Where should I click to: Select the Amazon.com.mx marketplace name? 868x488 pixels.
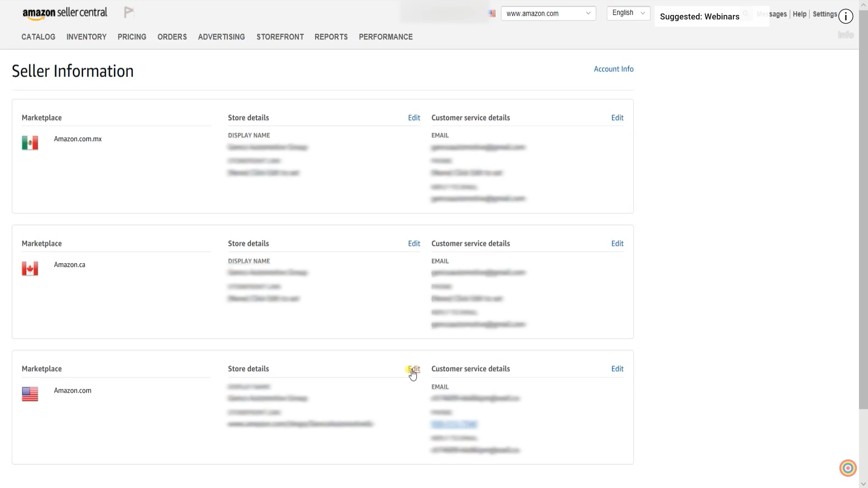click(78, 139)
